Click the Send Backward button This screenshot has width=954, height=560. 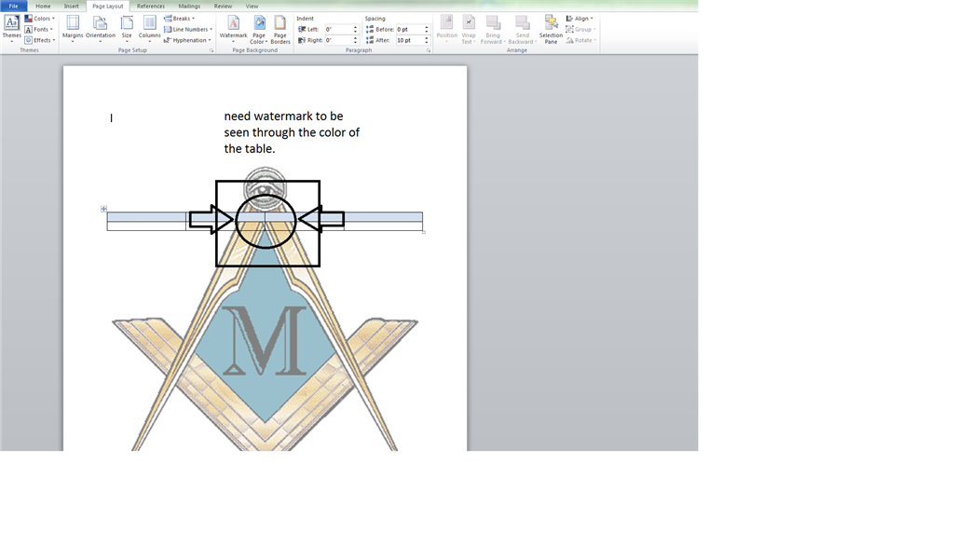pos(522,29)
